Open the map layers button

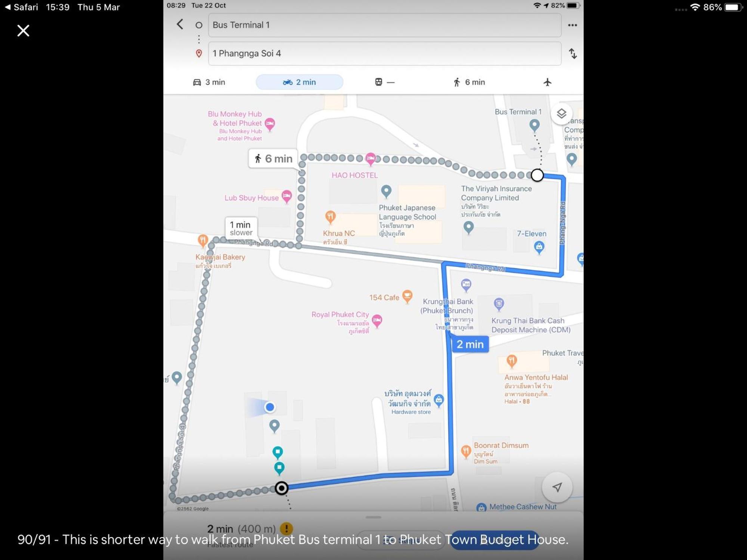tap(561, 113)
